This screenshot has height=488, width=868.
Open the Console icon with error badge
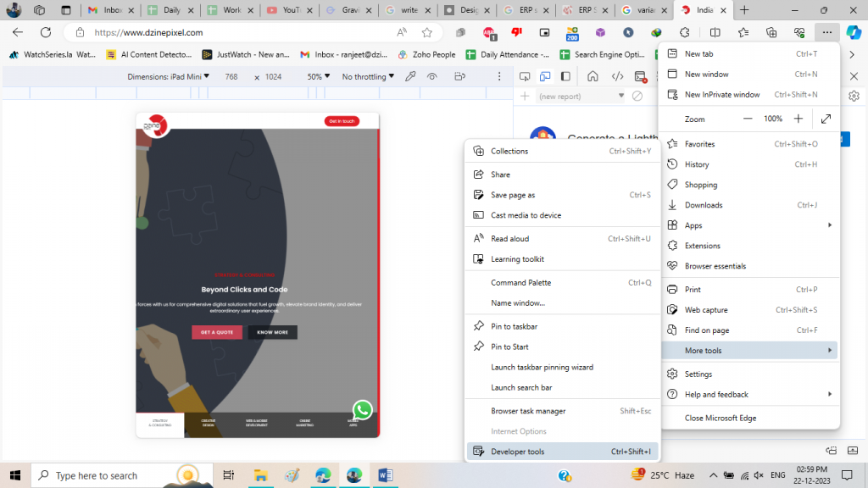pyautogui.click(x=641, y=77)
